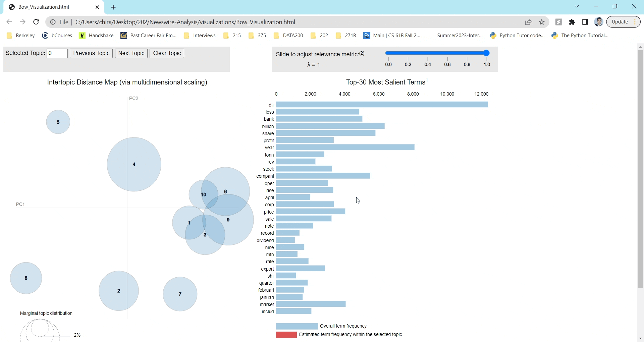644x342 pixels.
Task: Open the browser extensions puzzle icon
Action: tap(572, 22)
